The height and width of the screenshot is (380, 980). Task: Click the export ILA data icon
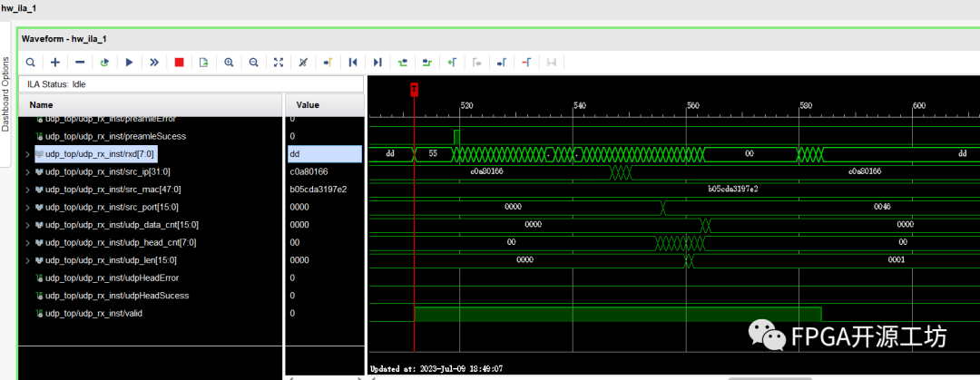pyautogui.click(x=204, y=63)
